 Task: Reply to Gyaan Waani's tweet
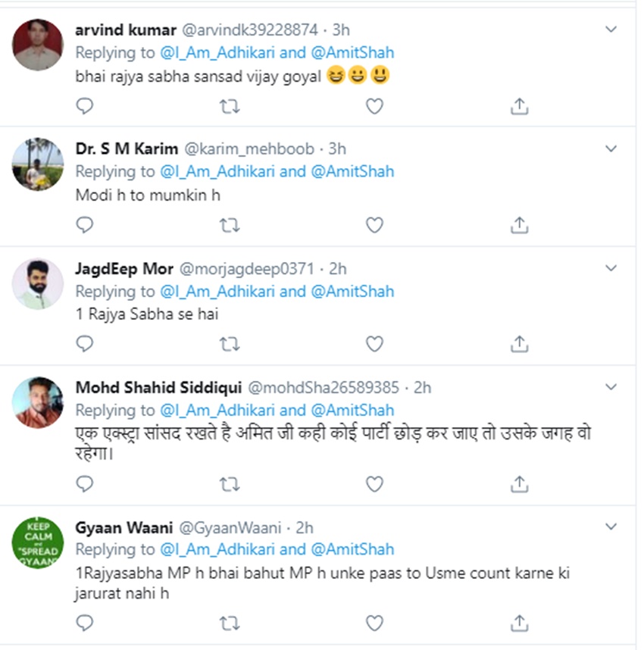point(86,623)
